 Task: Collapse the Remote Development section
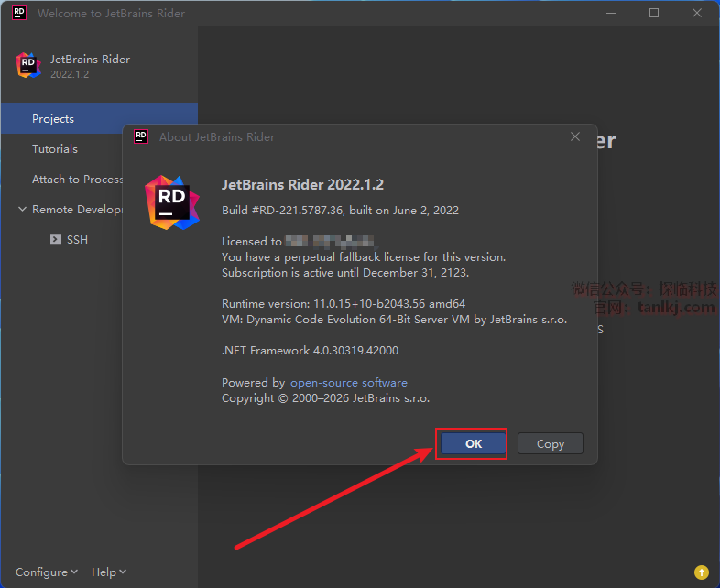pyautogui.click(x=23, y=210)
